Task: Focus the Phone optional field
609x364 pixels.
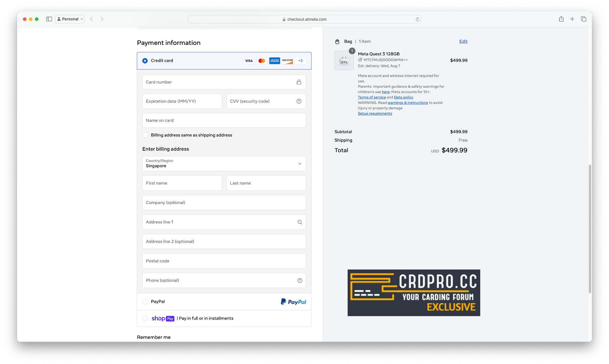Action: (224, 281)
